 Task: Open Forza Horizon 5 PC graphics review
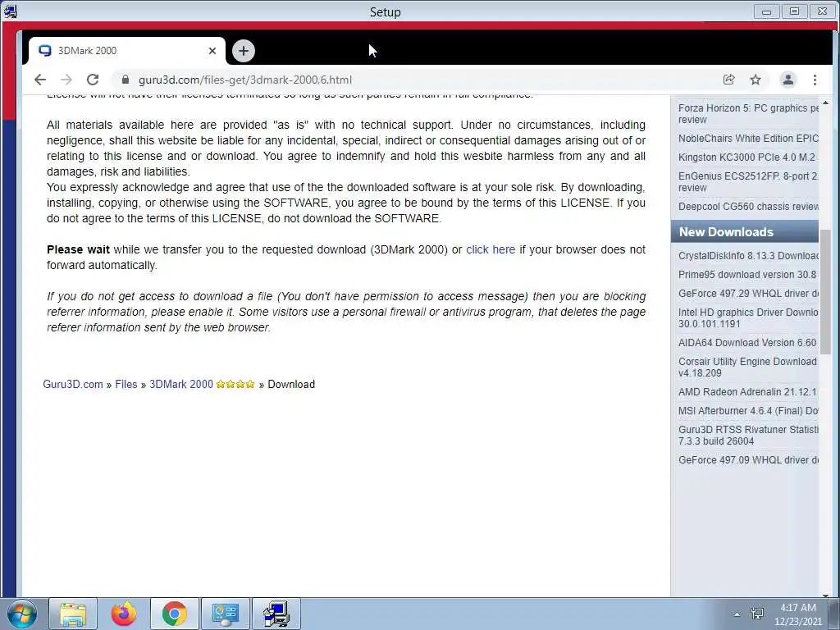(x=748, y=113)
